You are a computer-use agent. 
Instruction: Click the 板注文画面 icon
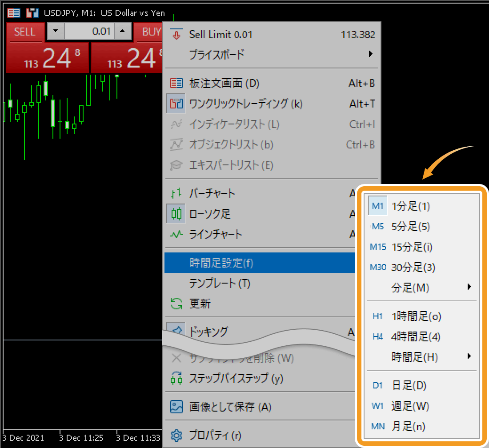(x=176, y=83)
